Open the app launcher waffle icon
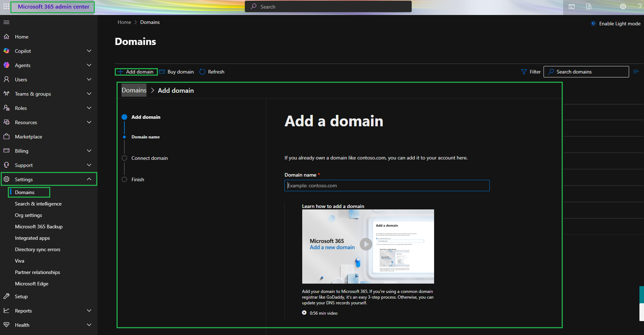Viewport: 644px width, 335px height. pos(6,6)
